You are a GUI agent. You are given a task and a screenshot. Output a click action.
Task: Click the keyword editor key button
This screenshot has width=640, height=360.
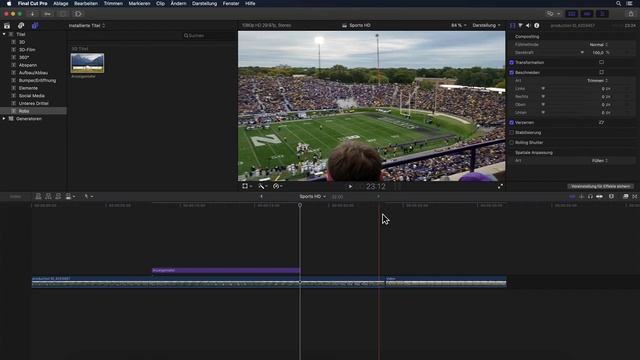[x=47, y=14]
